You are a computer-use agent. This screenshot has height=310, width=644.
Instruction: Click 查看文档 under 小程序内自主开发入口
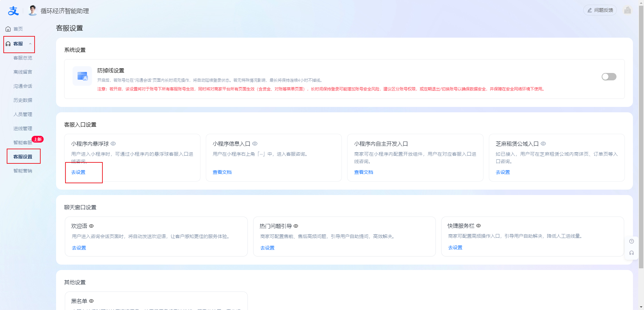pyautogui.click(x=363, y=172)
